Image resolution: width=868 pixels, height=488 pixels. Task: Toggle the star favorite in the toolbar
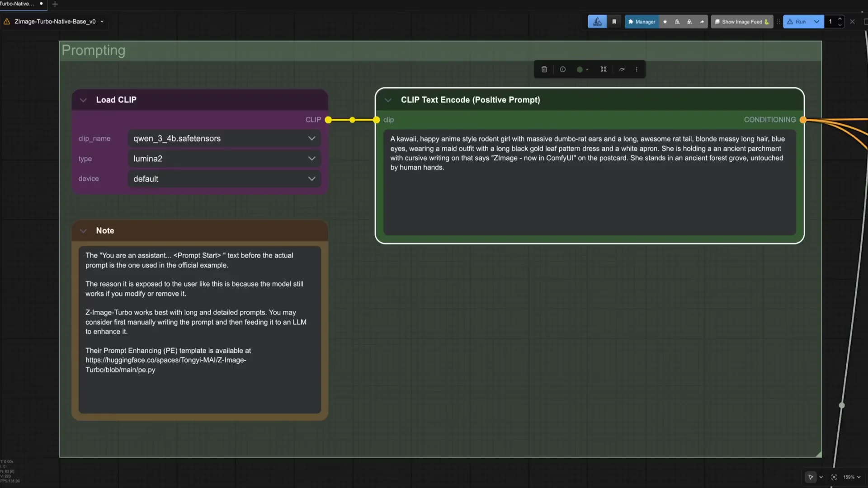click(x=665, y=21)
